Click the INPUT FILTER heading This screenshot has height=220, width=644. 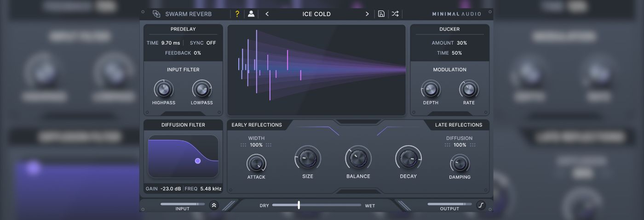[x=183, y=70]
